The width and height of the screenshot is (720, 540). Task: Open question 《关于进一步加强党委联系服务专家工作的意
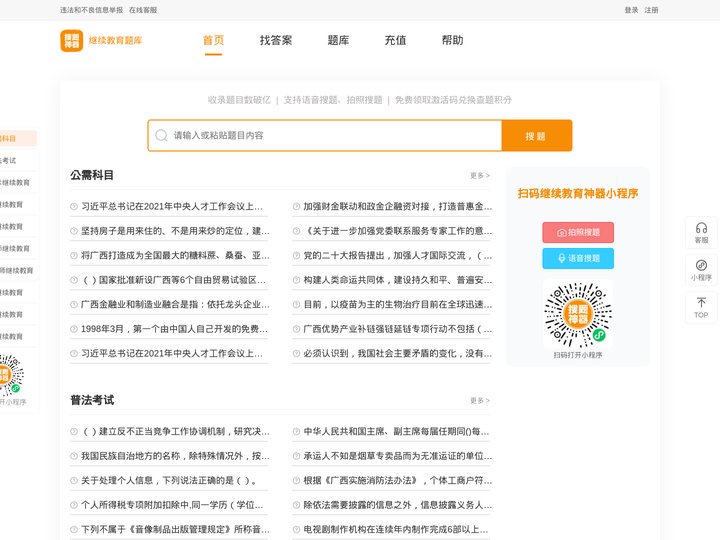point(398,231)
